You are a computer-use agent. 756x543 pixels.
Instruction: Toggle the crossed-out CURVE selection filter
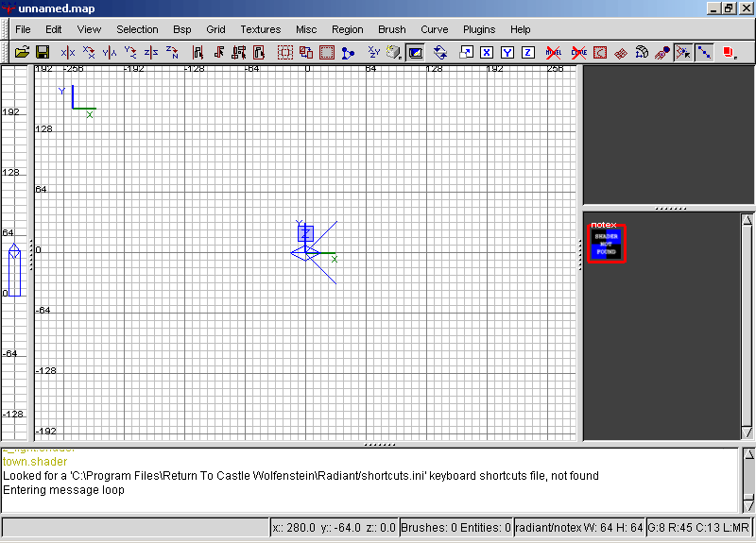[579, 52]
